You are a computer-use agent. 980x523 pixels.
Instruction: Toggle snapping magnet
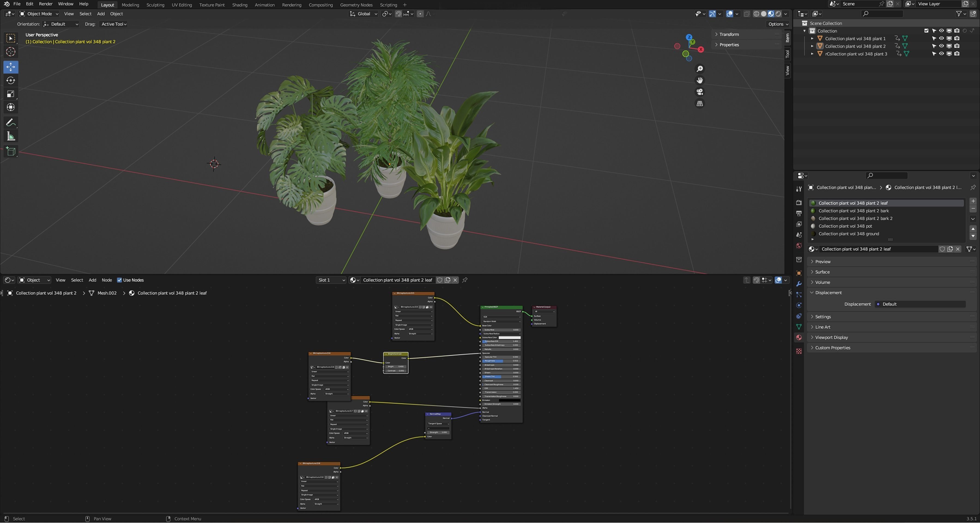pos(398,14)
